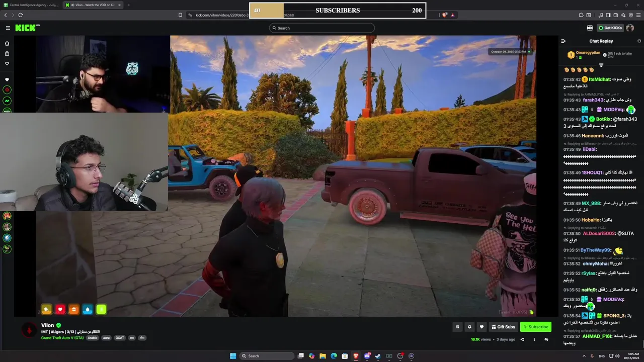Open a new browser tab
Viewport: 644px width, 362px height.
[x=128, y=5]
